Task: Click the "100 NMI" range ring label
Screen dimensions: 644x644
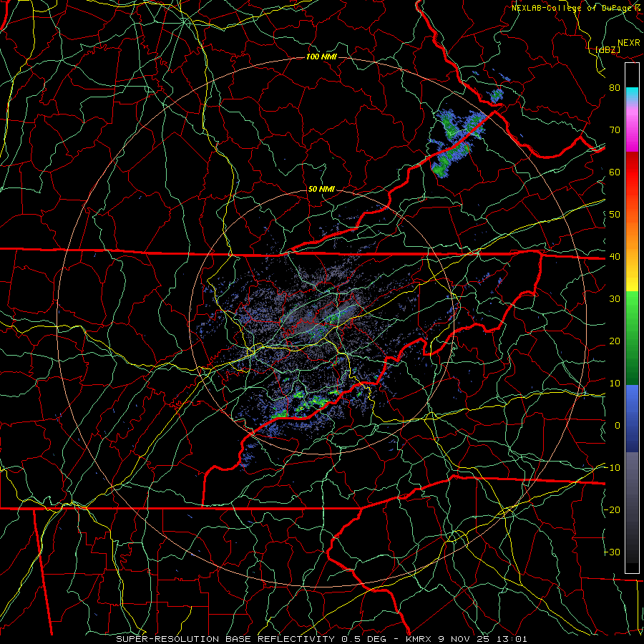Action: click(x=321, y=57)
